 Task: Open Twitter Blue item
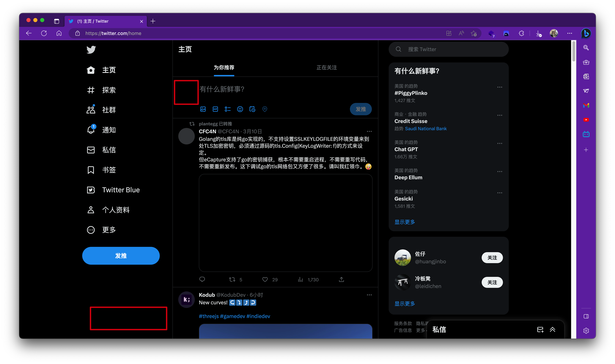click(113, 190)
